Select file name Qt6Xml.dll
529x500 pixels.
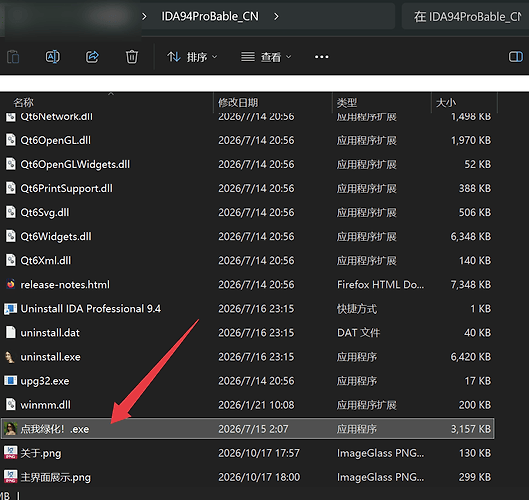(46, 260)
